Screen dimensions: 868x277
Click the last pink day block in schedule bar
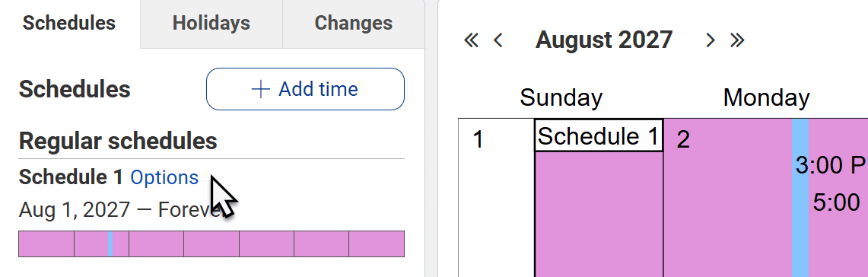377,244
